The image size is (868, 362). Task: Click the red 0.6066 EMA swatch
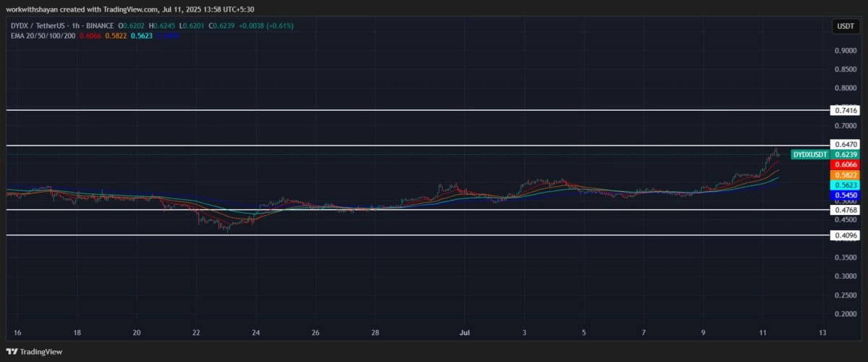point(846,165)
